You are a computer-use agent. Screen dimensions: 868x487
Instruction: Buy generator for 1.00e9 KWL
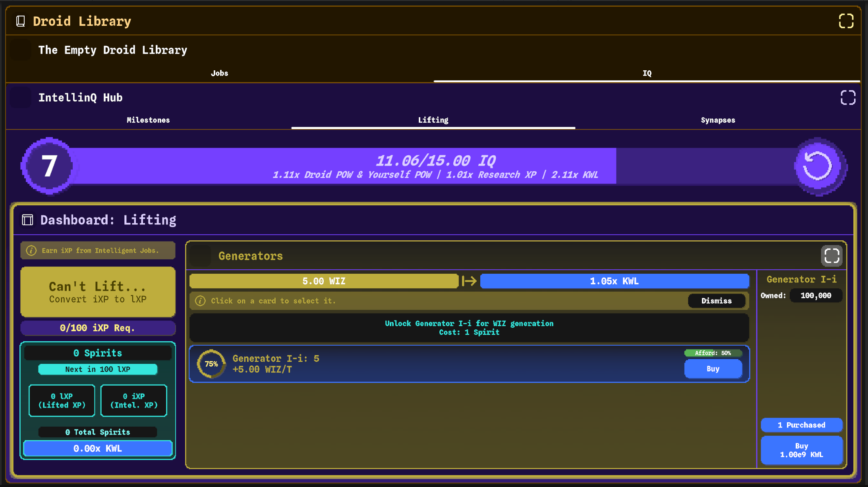point(801,450)
